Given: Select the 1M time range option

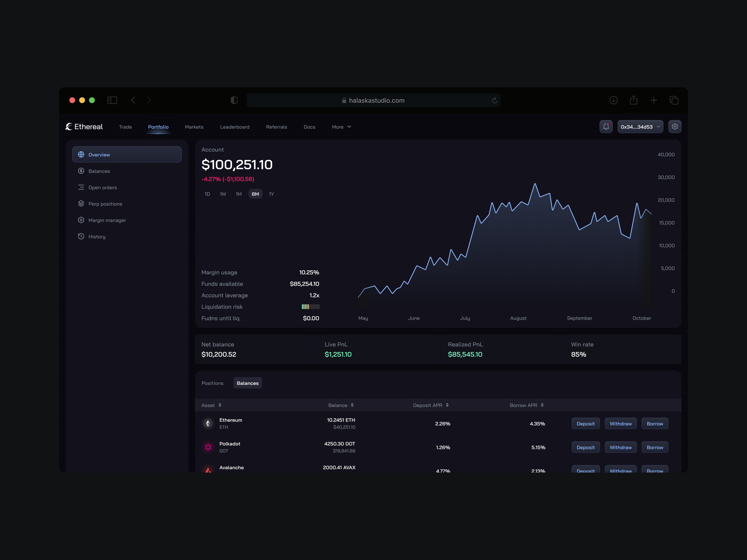Looking at the screenshot, I should tap(239, 194).
